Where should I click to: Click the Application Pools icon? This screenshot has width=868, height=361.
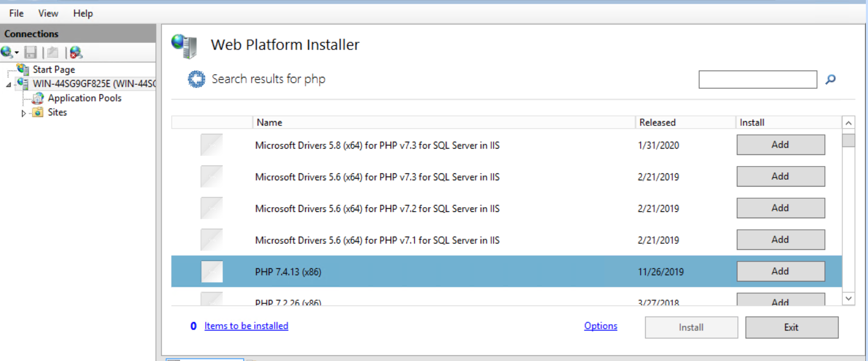[38, 98]
